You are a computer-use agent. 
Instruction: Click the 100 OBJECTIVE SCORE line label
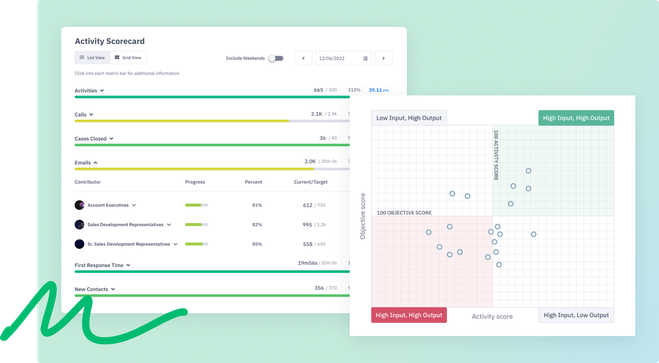[x=404, y=213]
